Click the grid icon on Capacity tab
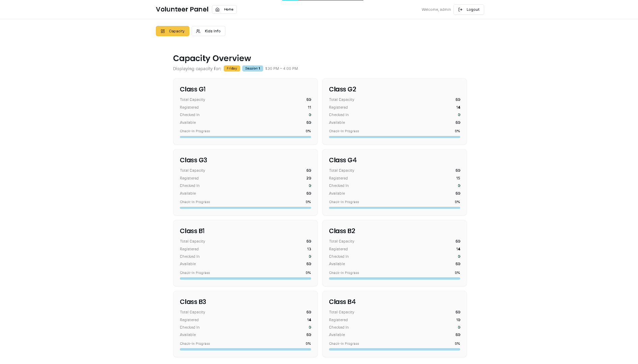 click(163, 31)
